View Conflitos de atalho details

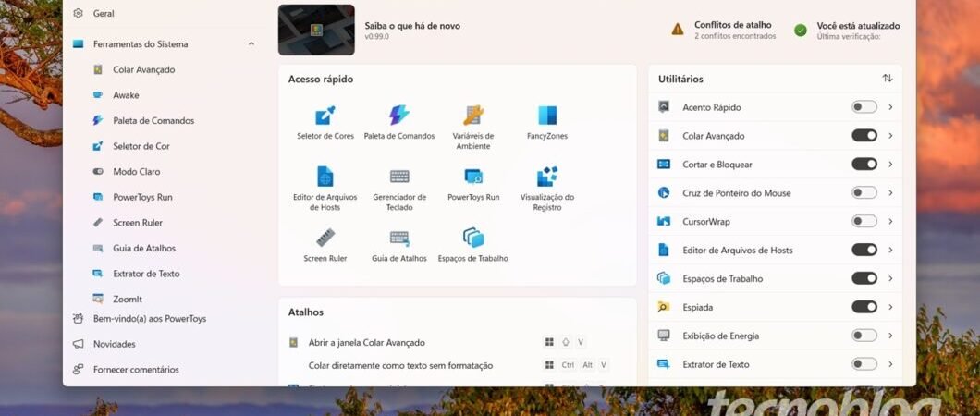733,25
